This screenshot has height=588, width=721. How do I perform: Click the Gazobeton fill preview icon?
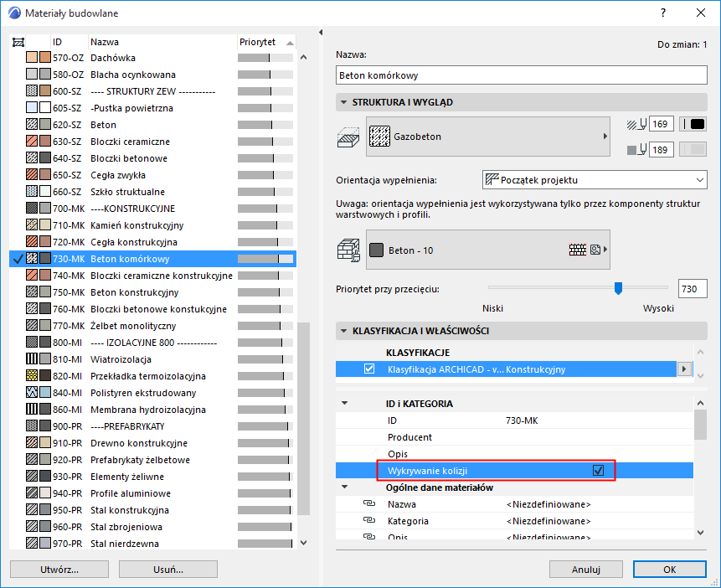(380, 137)
